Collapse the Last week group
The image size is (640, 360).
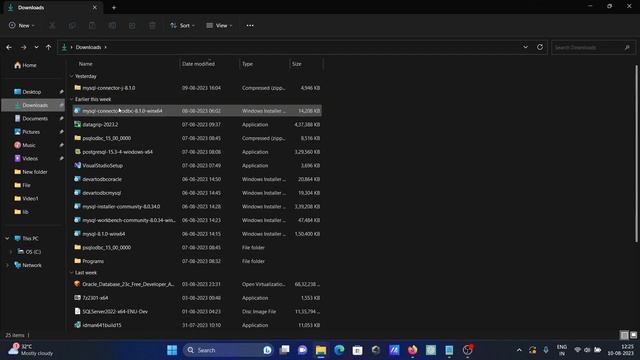71,273
